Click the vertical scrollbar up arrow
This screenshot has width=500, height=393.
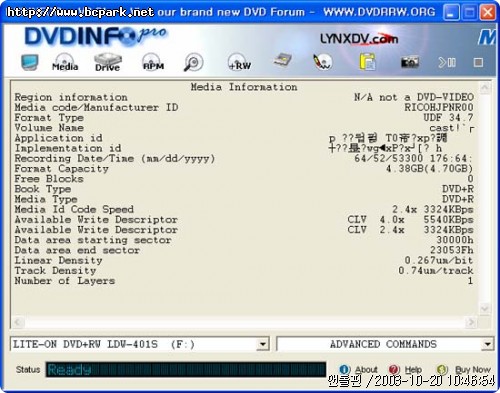tap(485, 88)
